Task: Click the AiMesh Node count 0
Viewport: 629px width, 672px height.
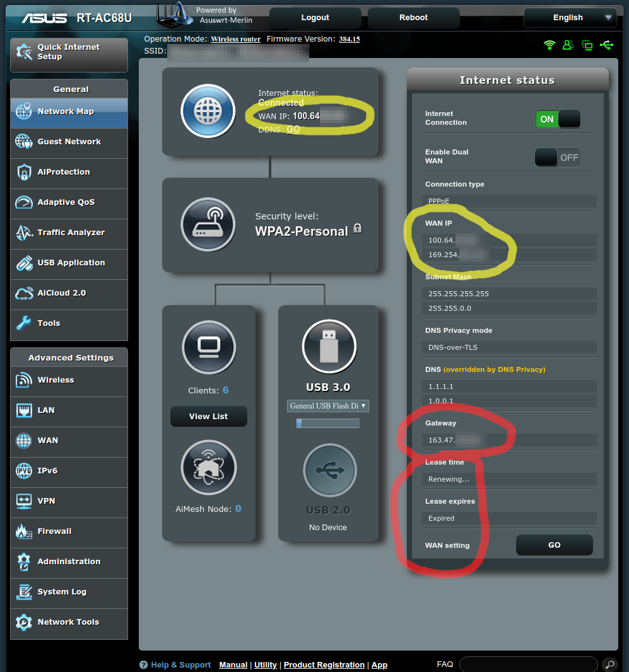Action: pos(238,509)
